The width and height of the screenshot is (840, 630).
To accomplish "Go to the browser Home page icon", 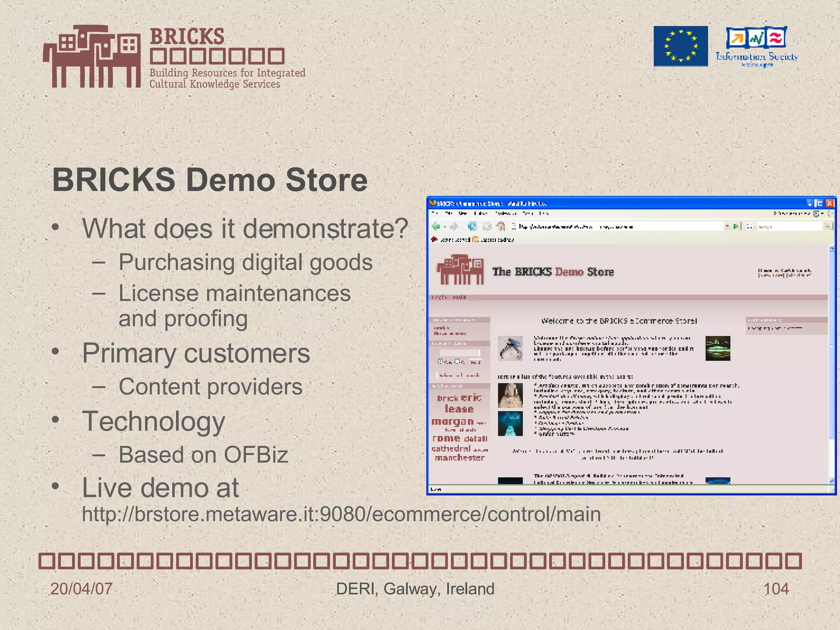I will 500,226.
